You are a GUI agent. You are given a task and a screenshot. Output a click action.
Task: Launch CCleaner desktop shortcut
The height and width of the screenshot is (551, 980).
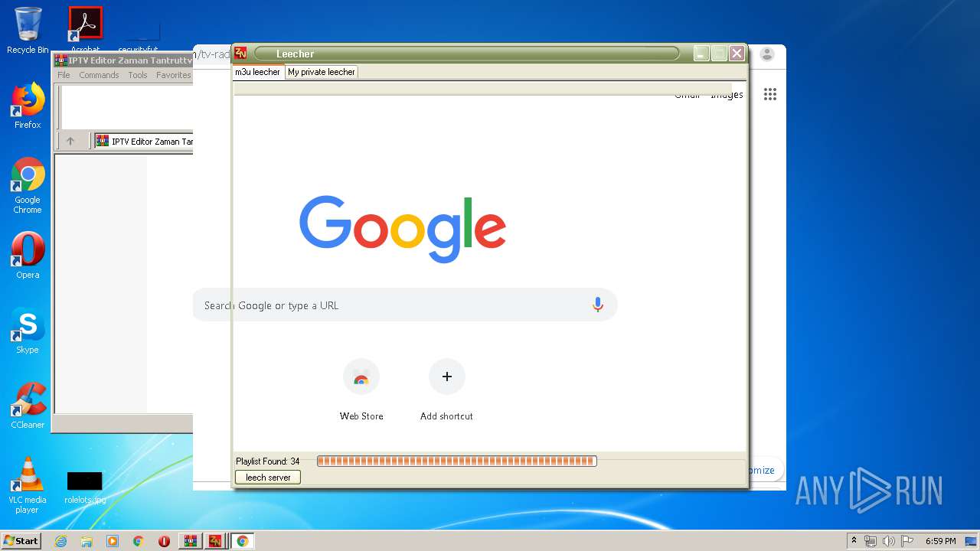(x=28, y=406)
